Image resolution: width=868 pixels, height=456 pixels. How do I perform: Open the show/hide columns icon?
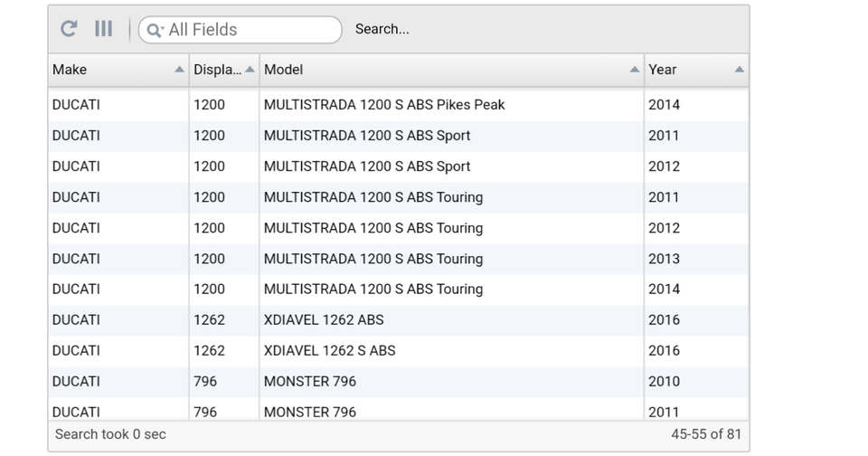click(x=104, y=29)
